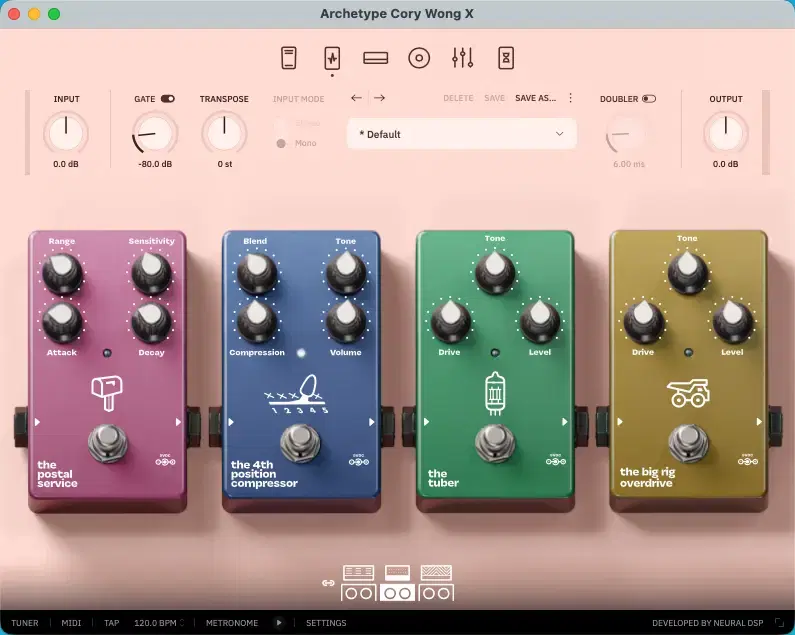Screen dimensions: 795x635
Task: Open the amplifier head section icon
Action: coord(375,58)
